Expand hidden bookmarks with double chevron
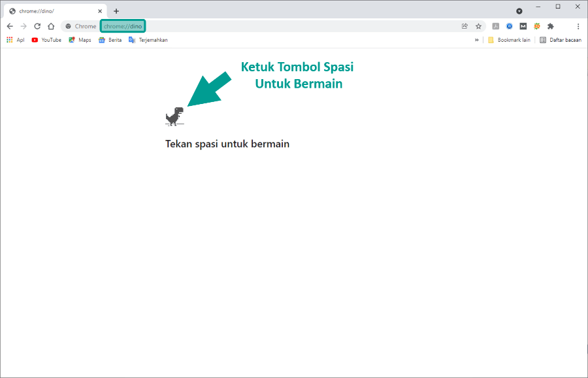Viewport: 588px width, 378px height. tap(477, 40)
